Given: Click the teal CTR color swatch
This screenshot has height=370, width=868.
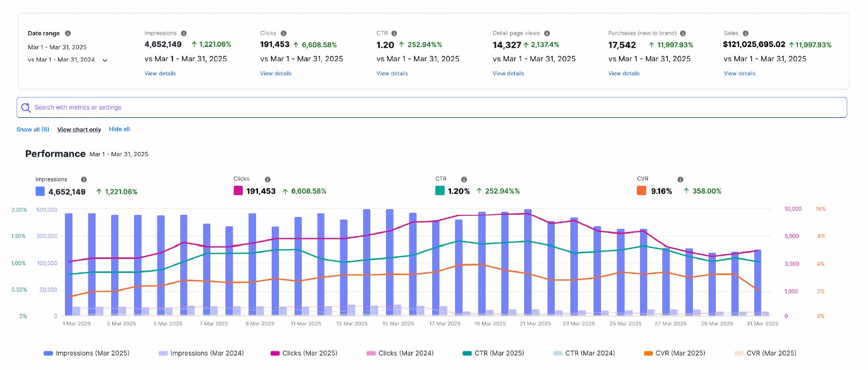Looking at the screenshot, I should (x=440, y=190).
